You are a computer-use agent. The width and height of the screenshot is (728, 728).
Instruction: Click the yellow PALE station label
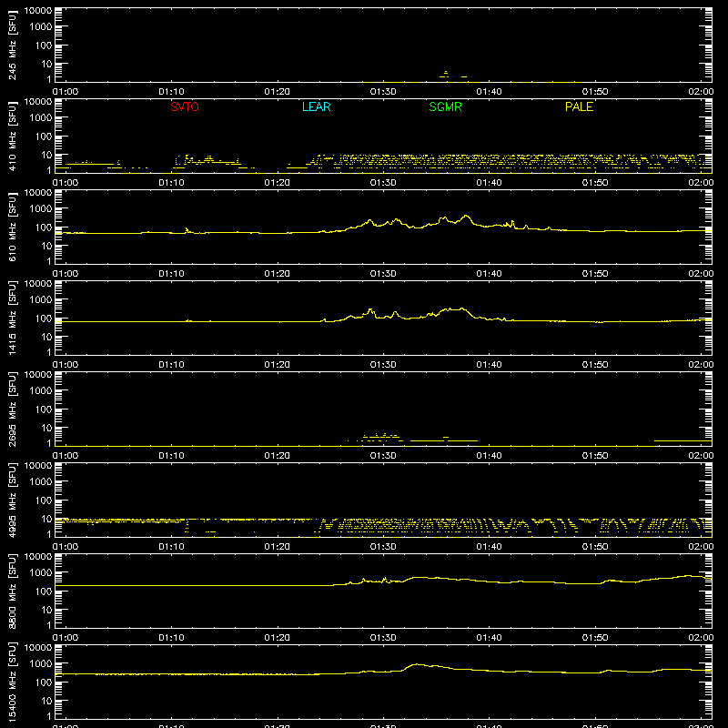(579, 106)
